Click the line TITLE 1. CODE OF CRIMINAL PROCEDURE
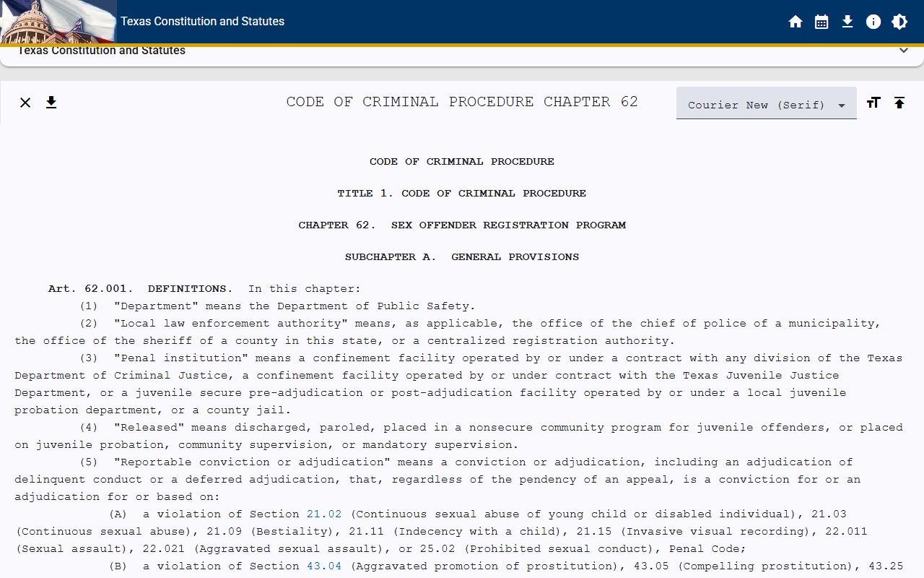 tap(462, 194)
